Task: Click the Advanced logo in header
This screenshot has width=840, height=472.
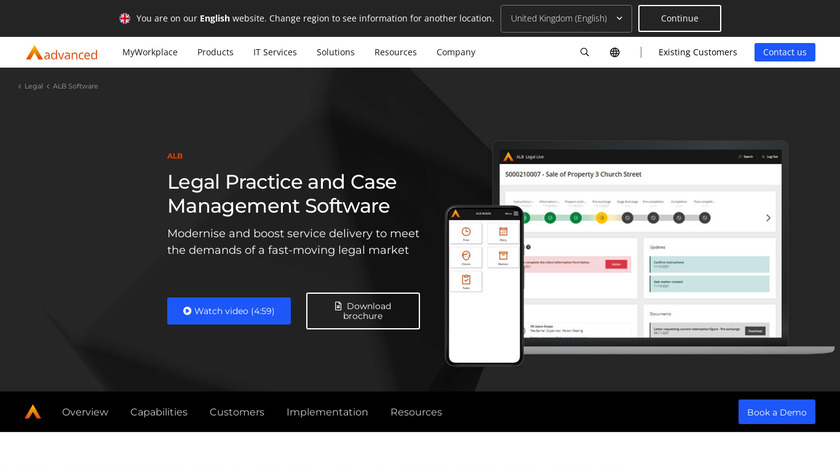Action: 62,53
